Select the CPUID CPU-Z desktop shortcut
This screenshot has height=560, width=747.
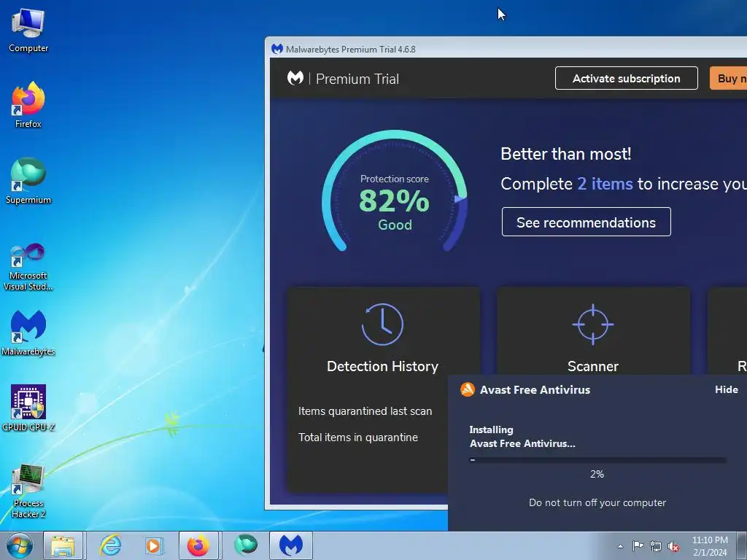(28, 408)
